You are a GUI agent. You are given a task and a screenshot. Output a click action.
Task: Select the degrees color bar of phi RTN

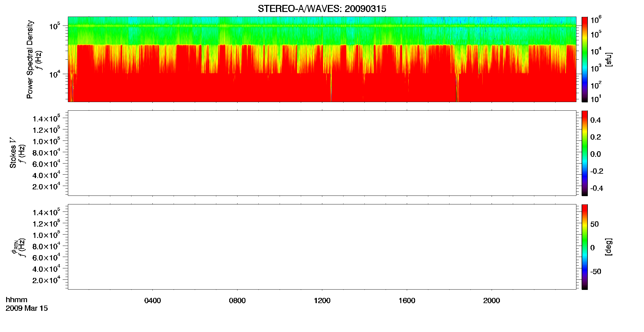585,247
